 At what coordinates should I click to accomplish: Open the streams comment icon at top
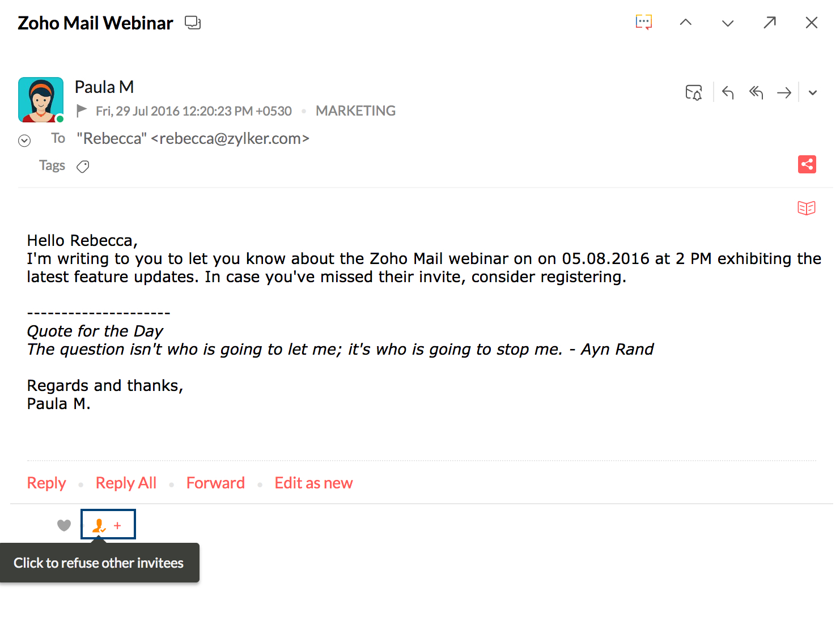point(644,22)
